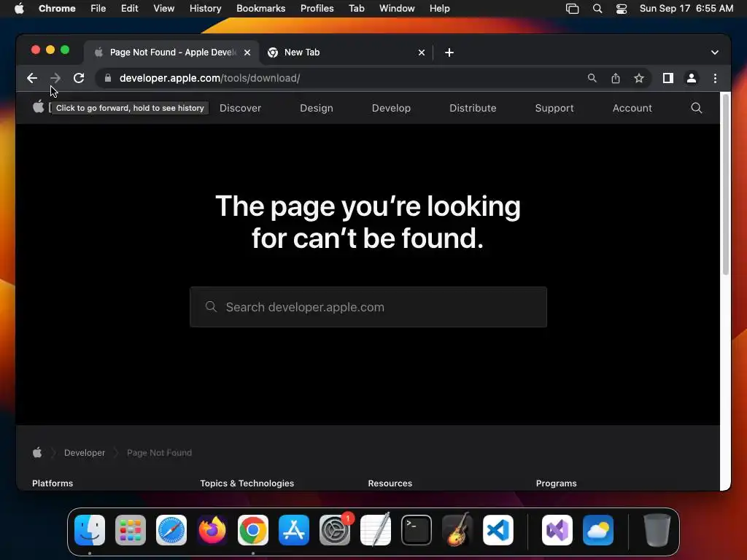
Task: Open App Store from the Dock
Action: (x=294, y=530)
